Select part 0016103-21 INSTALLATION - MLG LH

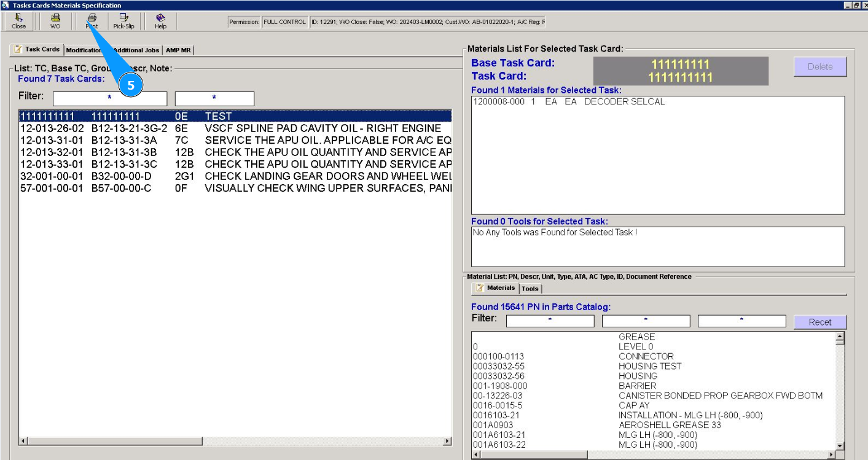click(654, 415)
